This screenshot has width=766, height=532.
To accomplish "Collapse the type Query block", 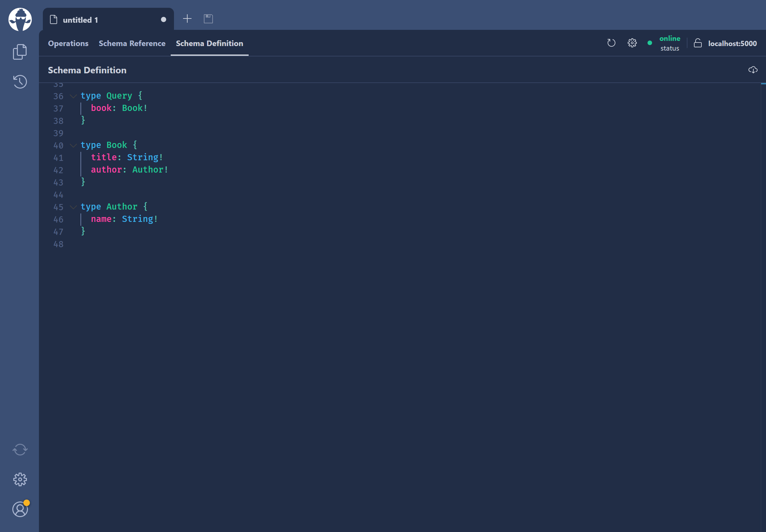I will tap(73, 96).
